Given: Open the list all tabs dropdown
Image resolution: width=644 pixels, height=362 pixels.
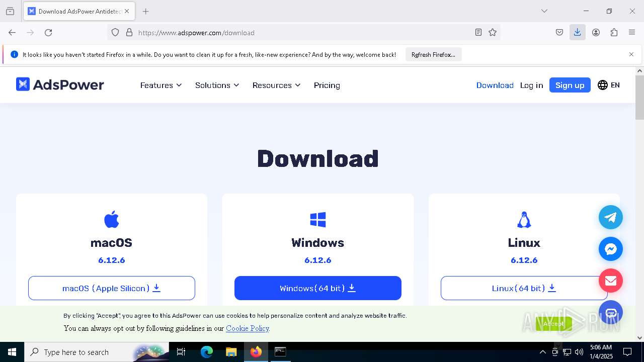Looking at the screenshot, I should point(544,11).
